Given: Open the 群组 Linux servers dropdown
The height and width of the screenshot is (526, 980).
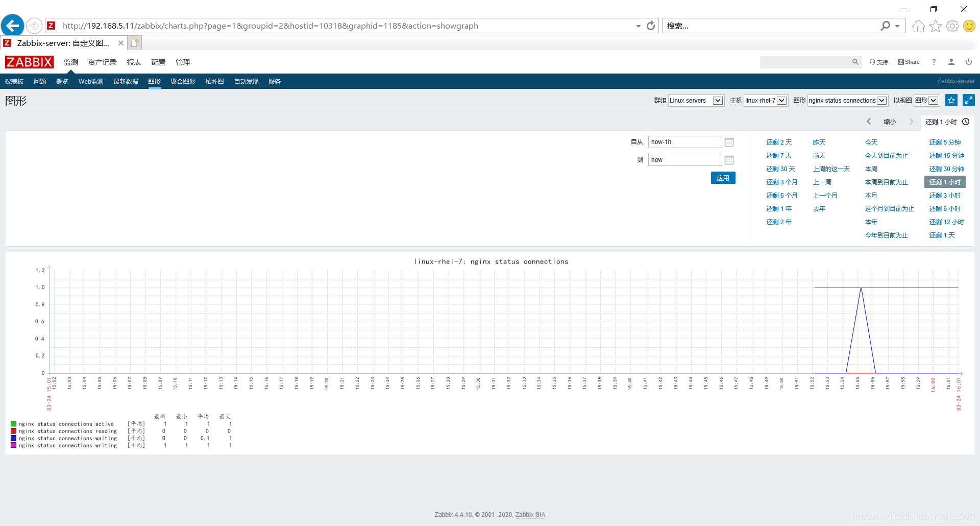Looking at the screenshot, I should click(x=696, y=101).
